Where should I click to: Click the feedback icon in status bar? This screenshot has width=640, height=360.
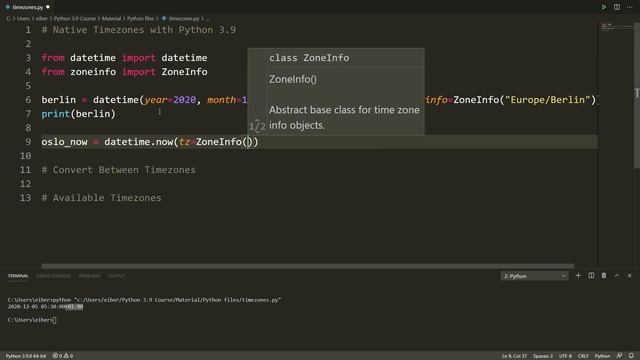pos(619,356)
